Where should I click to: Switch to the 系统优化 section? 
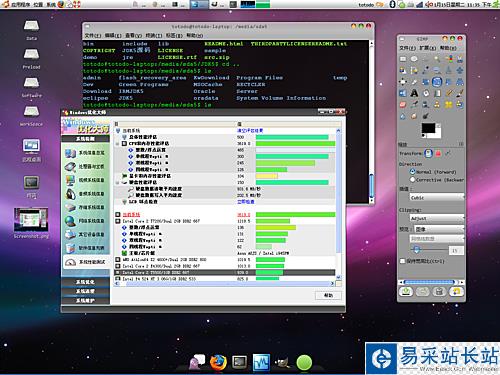pyautogui.click(x=85, y=282)
